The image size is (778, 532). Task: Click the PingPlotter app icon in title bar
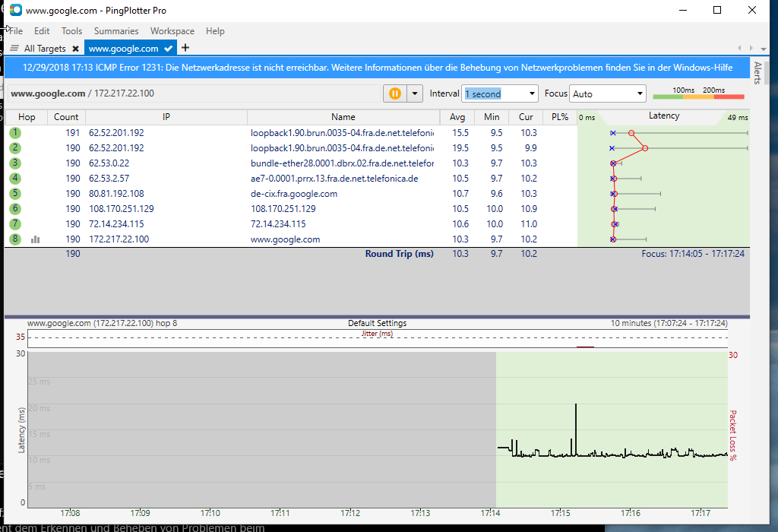[16, 10]
